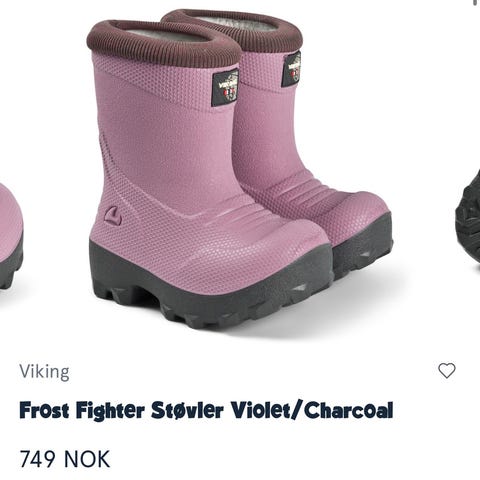Open the Viking brand link
480x480 pixels.
[x=45, y=371]
